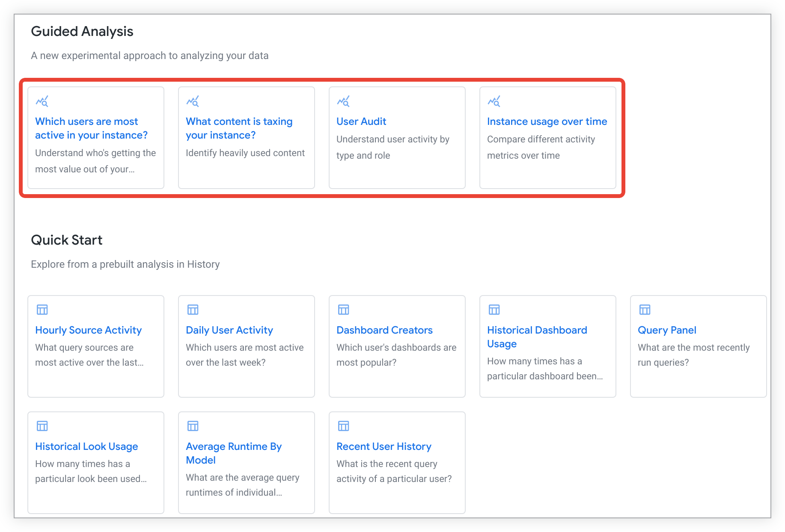Screen dimensions: 785x532
Task: Click the chart icon above Instance usage over time
Action: click(494, 101)
